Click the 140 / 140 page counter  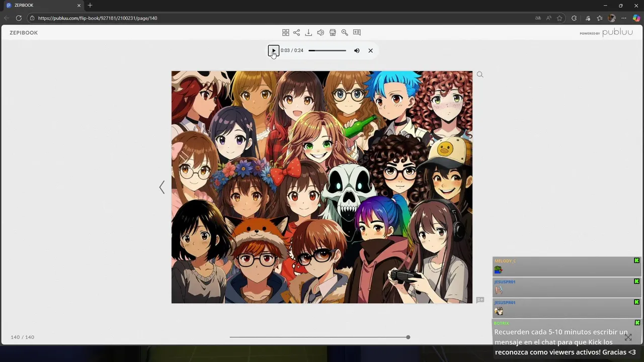click(x=23, y=337)
